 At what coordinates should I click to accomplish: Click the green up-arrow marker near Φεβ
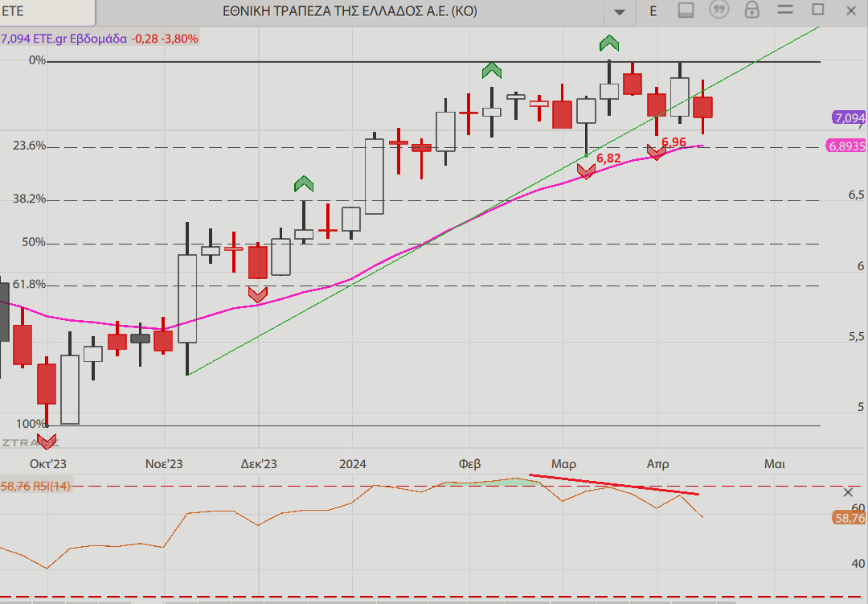click(x=492, y=71)
